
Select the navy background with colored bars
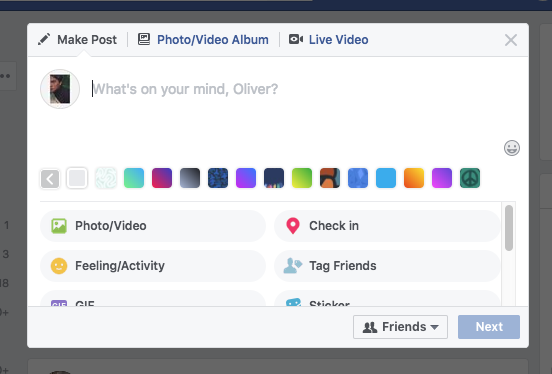pyautogui.click(x=274, y=178)
